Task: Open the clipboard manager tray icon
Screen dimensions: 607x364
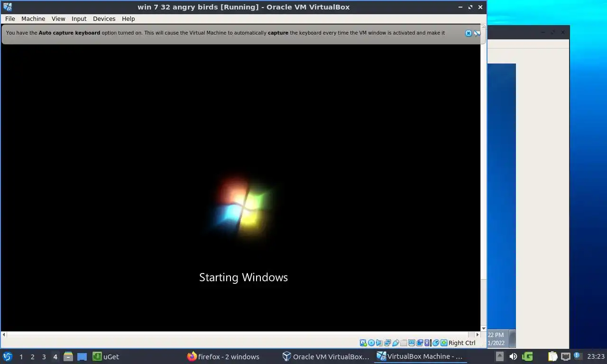Action: [553, 356]
